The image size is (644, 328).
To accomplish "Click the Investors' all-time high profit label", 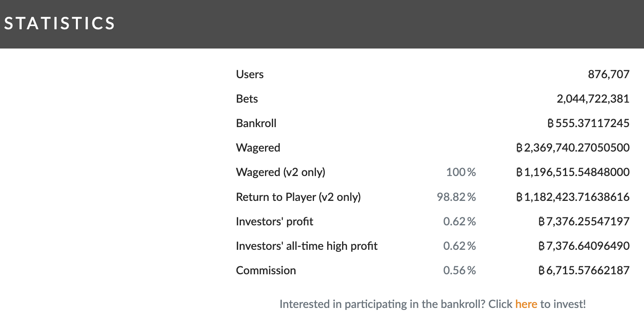I will [307, 246].
